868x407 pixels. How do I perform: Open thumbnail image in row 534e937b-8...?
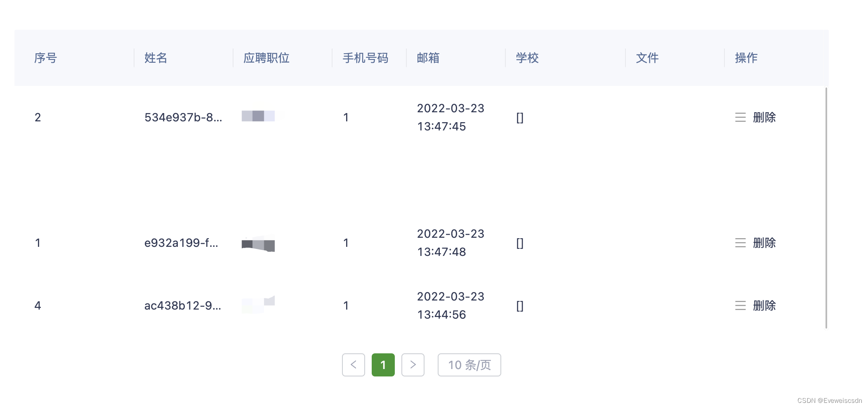[258, 116]
